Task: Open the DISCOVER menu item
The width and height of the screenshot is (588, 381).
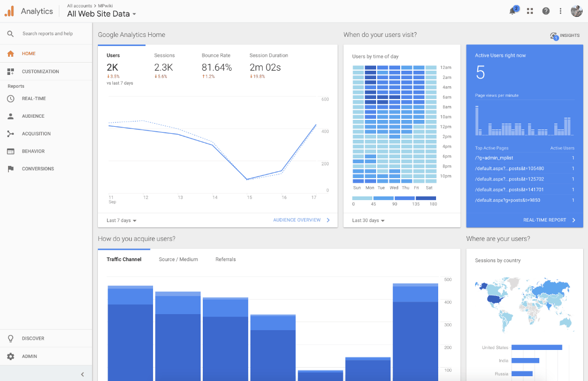Action: point(46,339)
